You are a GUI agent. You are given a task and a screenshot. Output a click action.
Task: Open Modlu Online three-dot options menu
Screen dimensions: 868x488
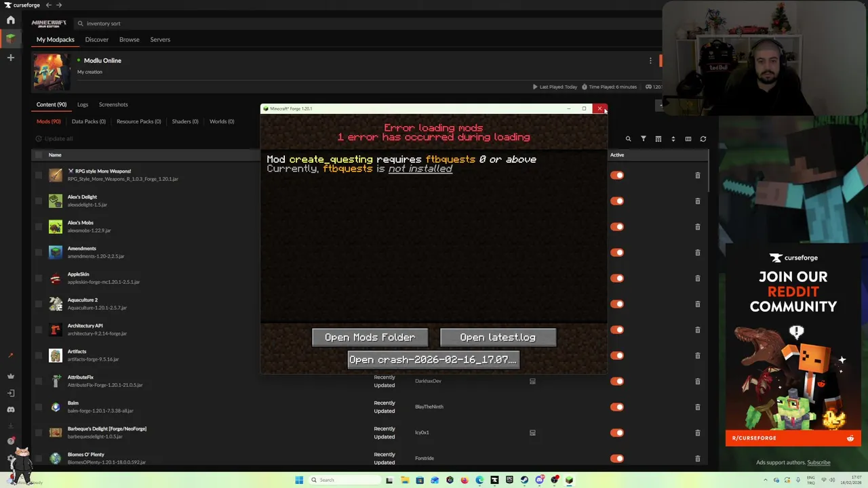coord(650,60)
